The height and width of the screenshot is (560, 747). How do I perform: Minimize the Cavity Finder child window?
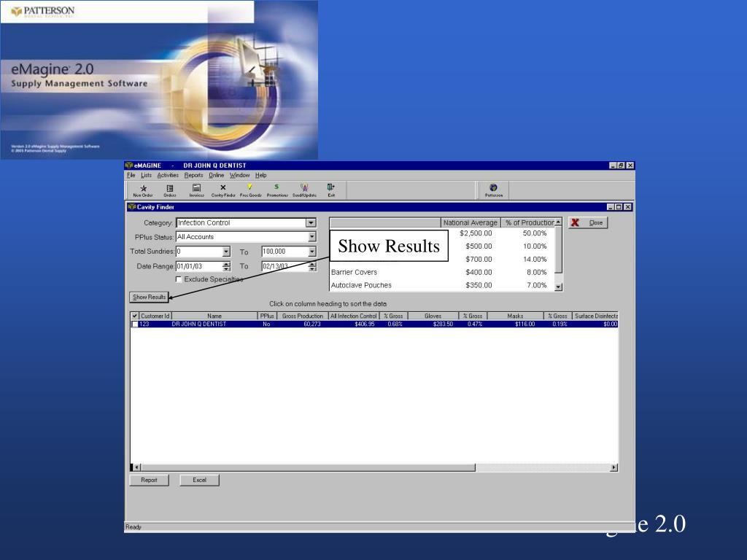pyautogui.click(x=611, y=206)
